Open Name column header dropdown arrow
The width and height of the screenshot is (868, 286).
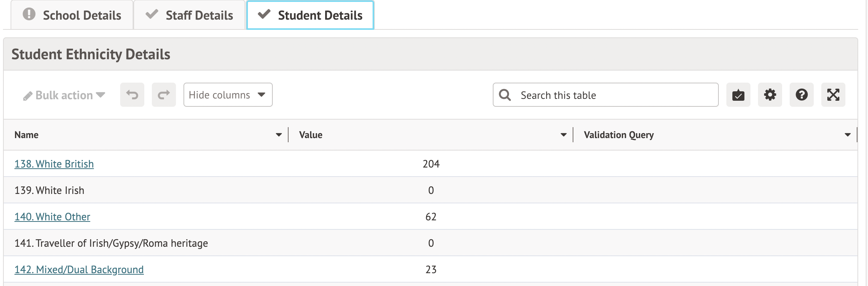[x=279, y=135]
